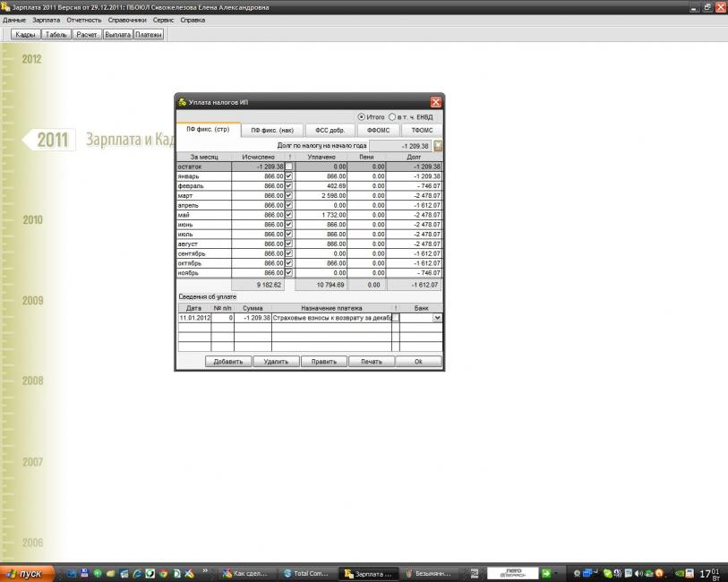Viewport: 728px width, 582px height.
Task: Open the Банк dropdown in payment row
Action: [437, 318]
